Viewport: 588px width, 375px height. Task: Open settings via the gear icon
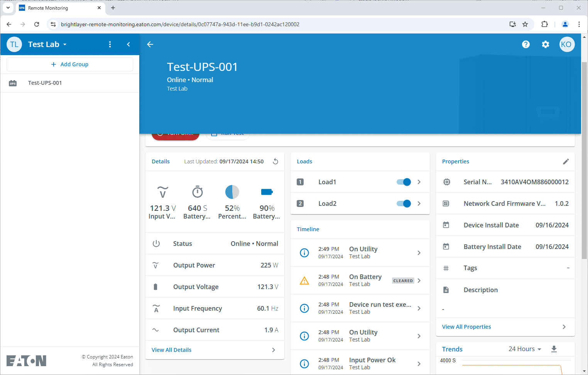pyautogui.click(x=546, y=44)
